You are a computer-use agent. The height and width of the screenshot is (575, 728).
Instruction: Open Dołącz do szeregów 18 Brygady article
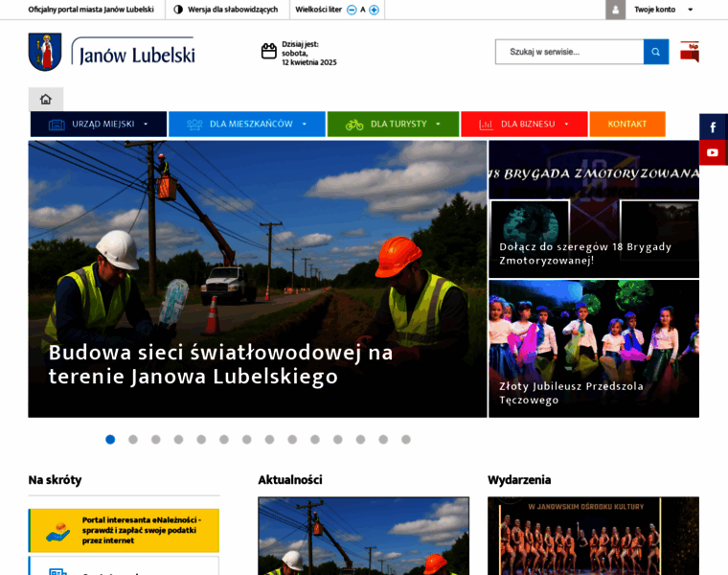(585, 253)
